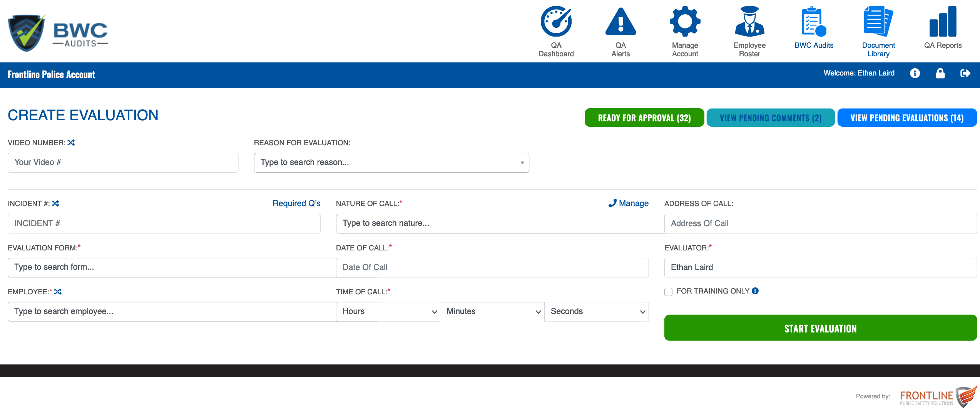Click the lock icon beside welcome text
The width and height of the screenshot is (980, 418).
click(940, 73)
